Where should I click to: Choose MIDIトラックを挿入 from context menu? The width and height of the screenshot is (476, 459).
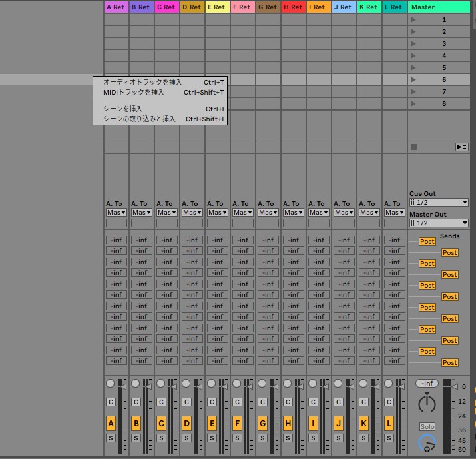160,93
